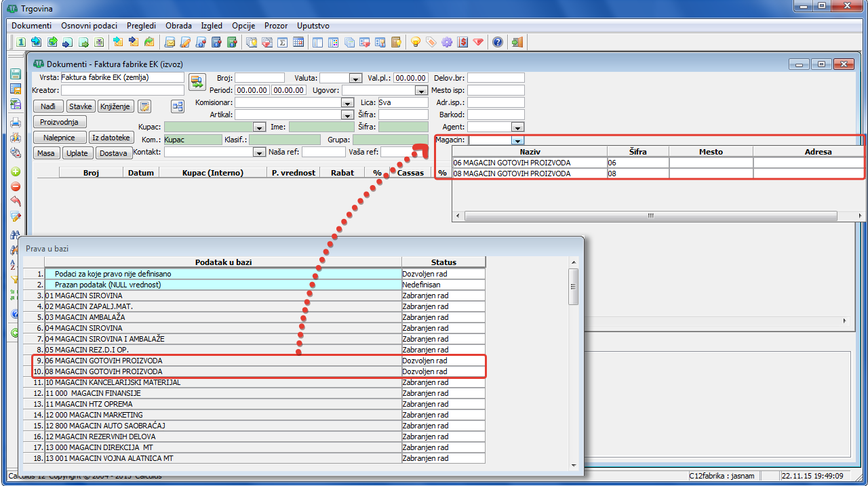Click the small tree-structure icon near Komisionar
The height and width of the screenshot is (486, 868).
tap(178, 106)
